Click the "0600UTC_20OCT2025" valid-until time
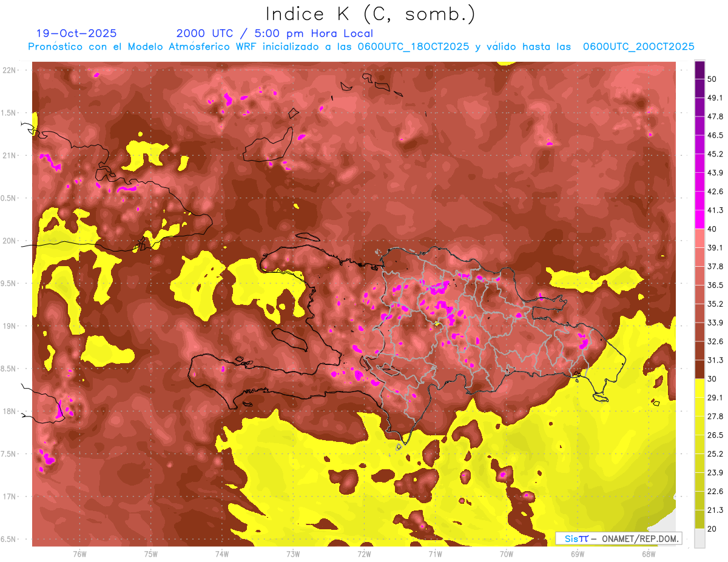728x562 pixels. [638, 47]
